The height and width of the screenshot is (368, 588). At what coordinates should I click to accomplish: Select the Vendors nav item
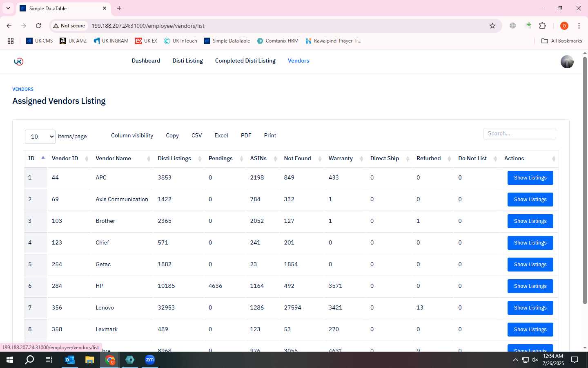coord(298,61)
